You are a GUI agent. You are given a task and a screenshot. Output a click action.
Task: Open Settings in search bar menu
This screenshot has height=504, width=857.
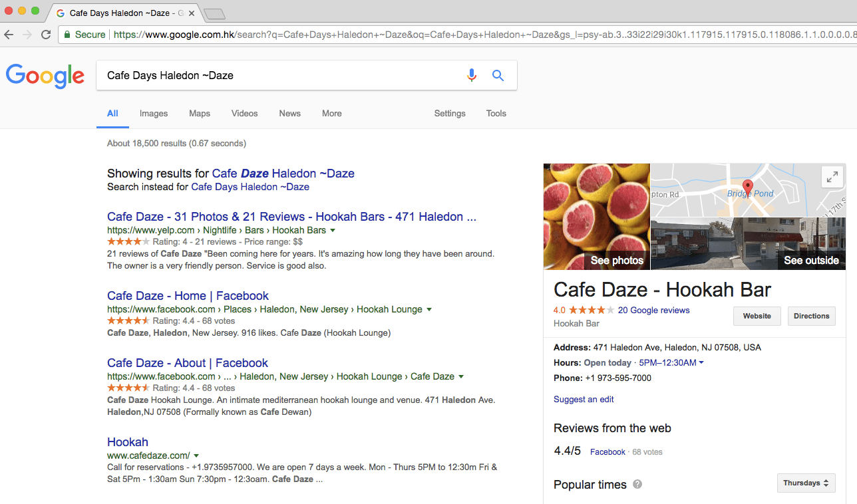(x=450, y=113)
